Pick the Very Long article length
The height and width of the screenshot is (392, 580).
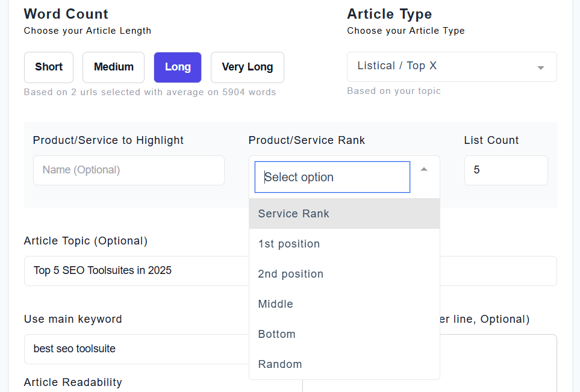pyautogui.click(x=247, y=67)
